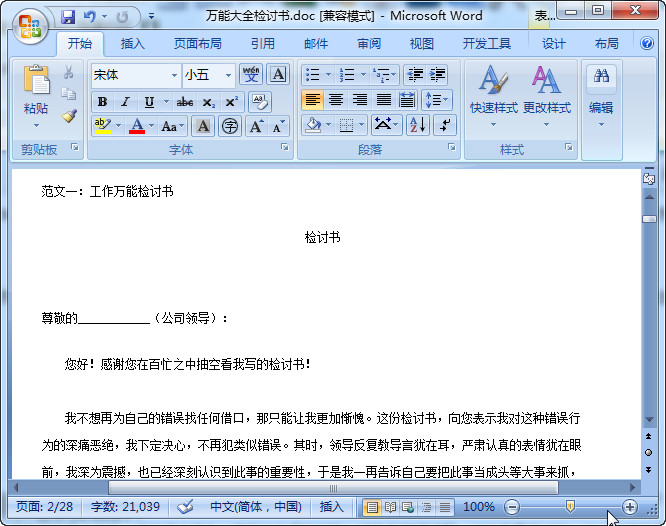
Task: Click the sort button in the paragraph group
Action: coord(417,125)
